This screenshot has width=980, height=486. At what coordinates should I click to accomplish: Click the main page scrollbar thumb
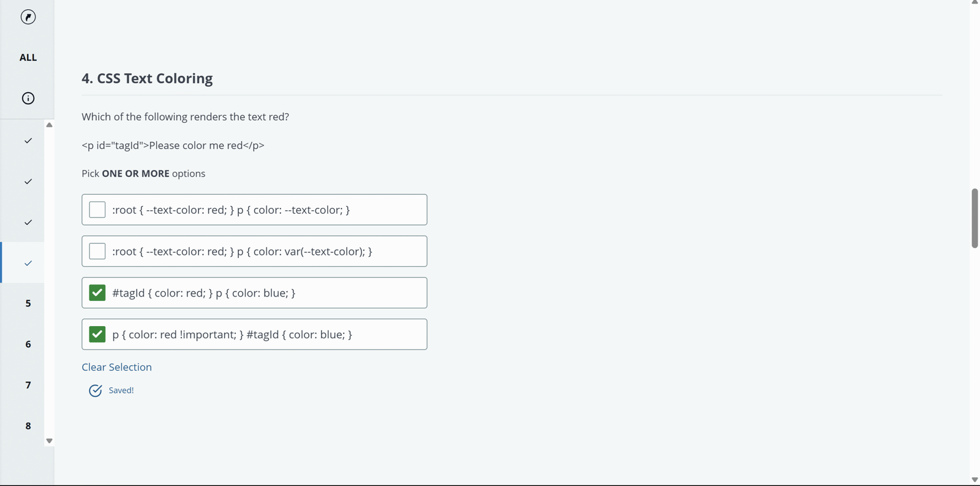(974, 218)
